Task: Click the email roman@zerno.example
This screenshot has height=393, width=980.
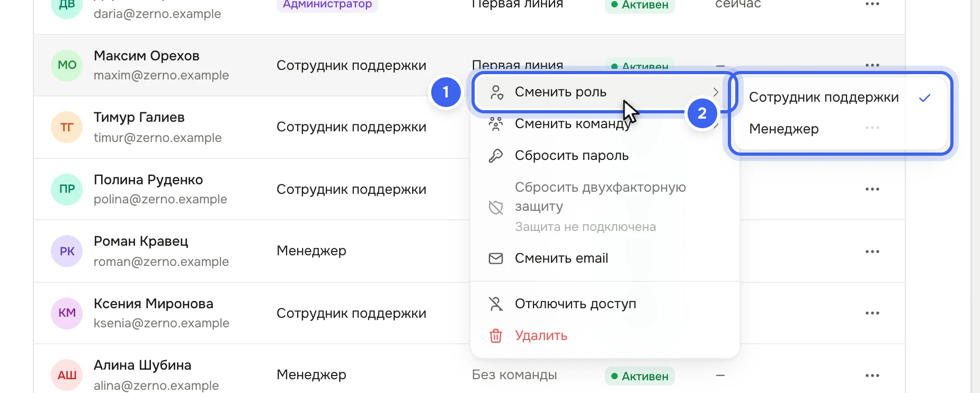Action: click(x=162, y=262)
